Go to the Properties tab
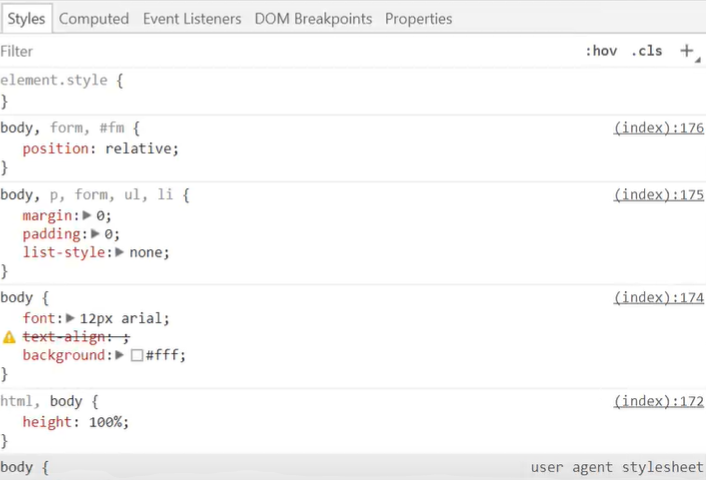This screenshot has width=706, height=480. (418, 18)
